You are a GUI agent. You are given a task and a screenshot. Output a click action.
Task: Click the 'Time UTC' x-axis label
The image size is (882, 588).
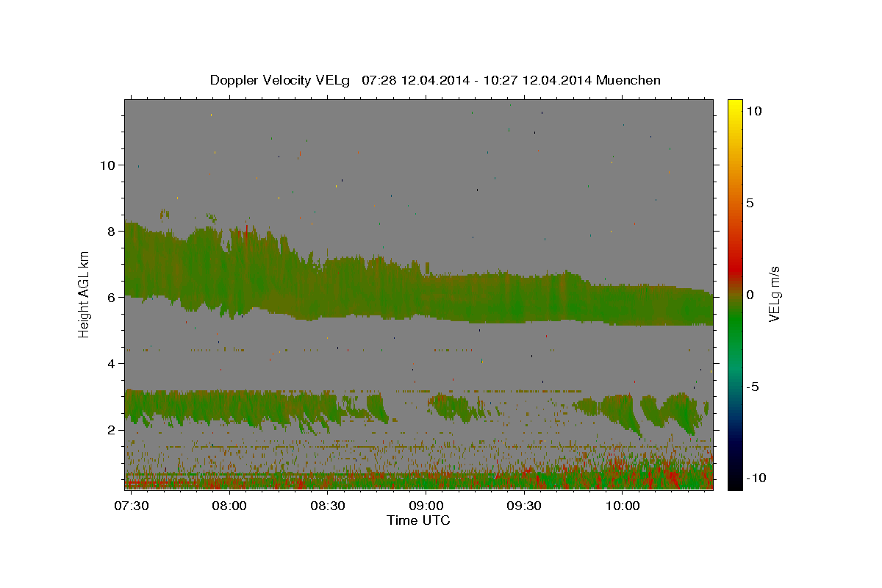click(418, 520)
